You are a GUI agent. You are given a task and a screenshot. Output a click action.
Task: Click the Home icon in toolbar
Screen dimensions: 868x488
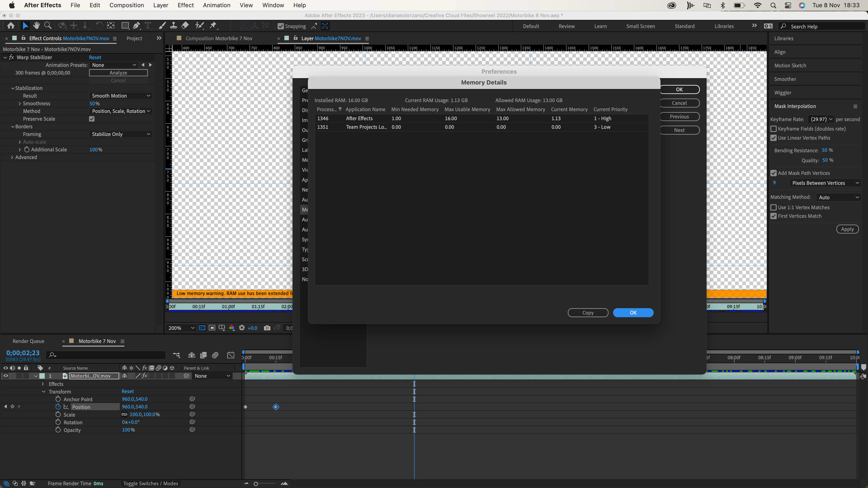11,26
